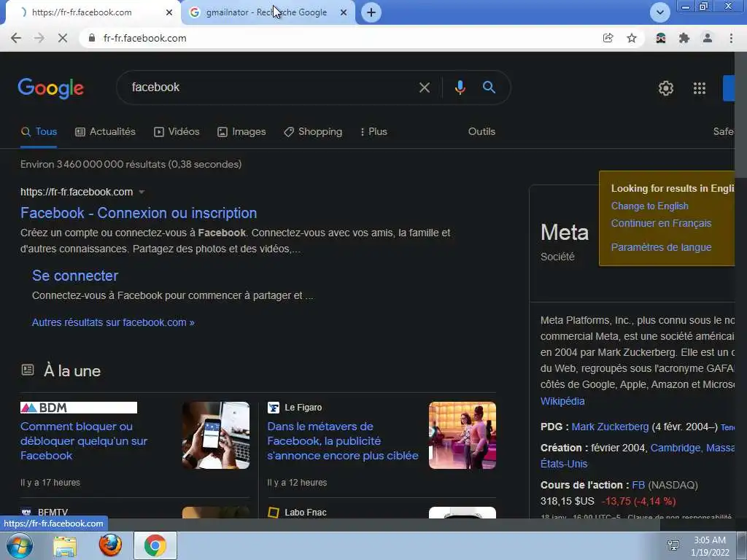Switch to Images tab
The image size is (747, 560).
tap(241, 131)
